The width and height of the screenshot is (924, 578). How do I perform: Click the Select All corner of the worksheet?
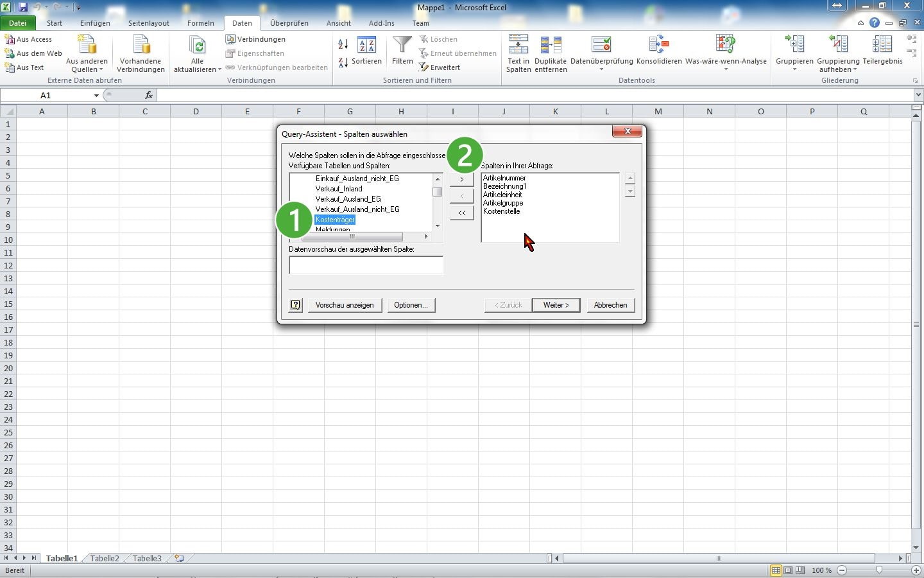point(8,111)
